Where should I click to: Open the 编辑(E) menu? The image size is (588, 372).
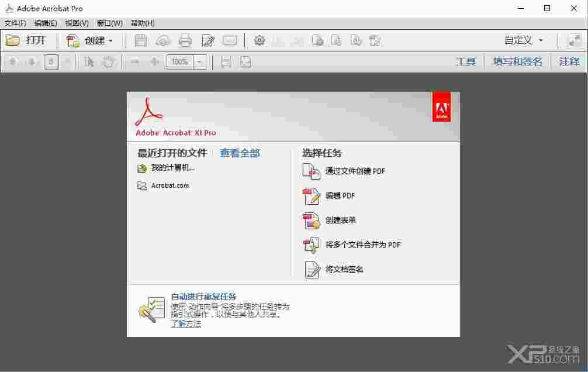click(x=46, y=23)
